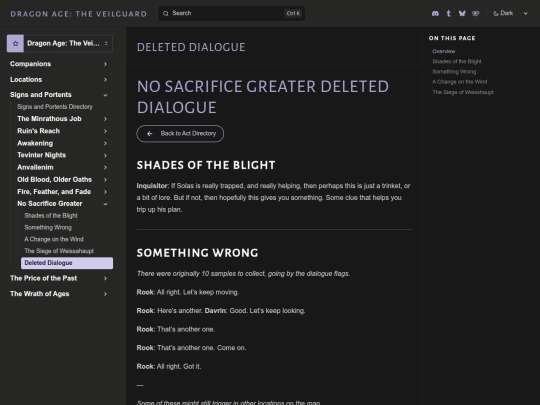Click the 'There were originally 10 samples' note
The width and height of the screenshot is (540, 405).
243,273
